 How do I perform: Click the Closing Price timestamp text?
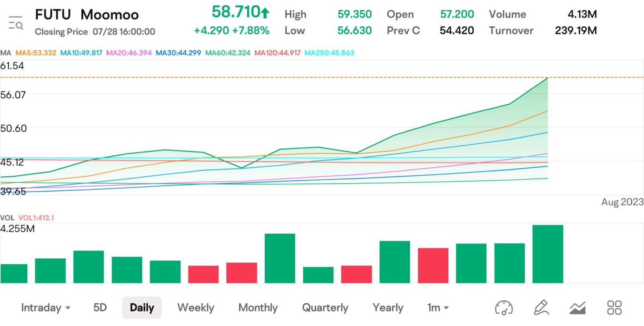[x=95, y=31]
